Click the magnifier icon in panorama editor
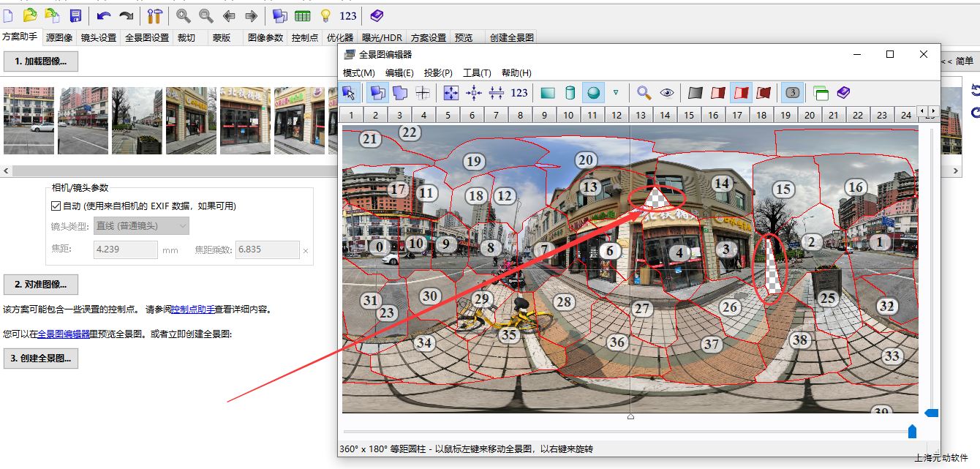Image resolution: width=980 pixels, height=469 pixels. click(644, 93)
